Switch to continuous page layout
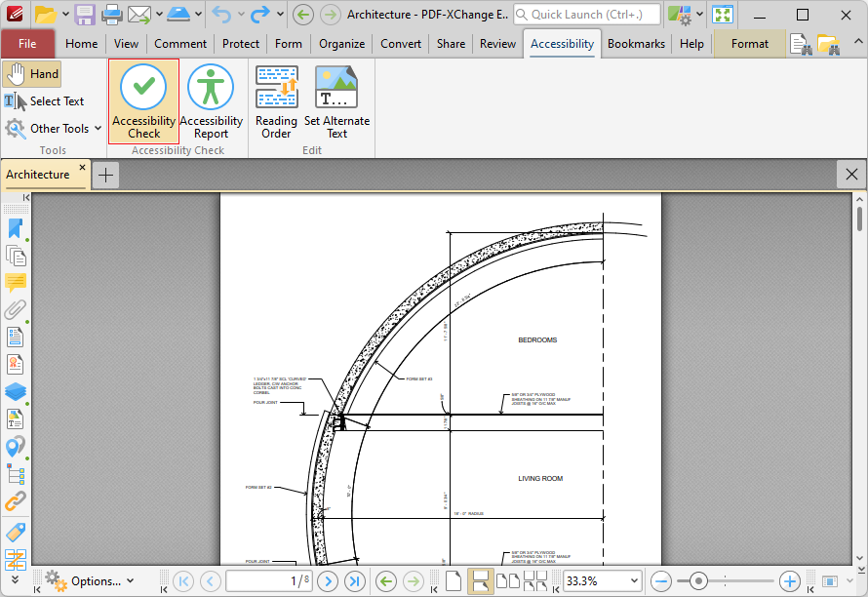Viewport: 868px width, 597px height. [481, 581]
